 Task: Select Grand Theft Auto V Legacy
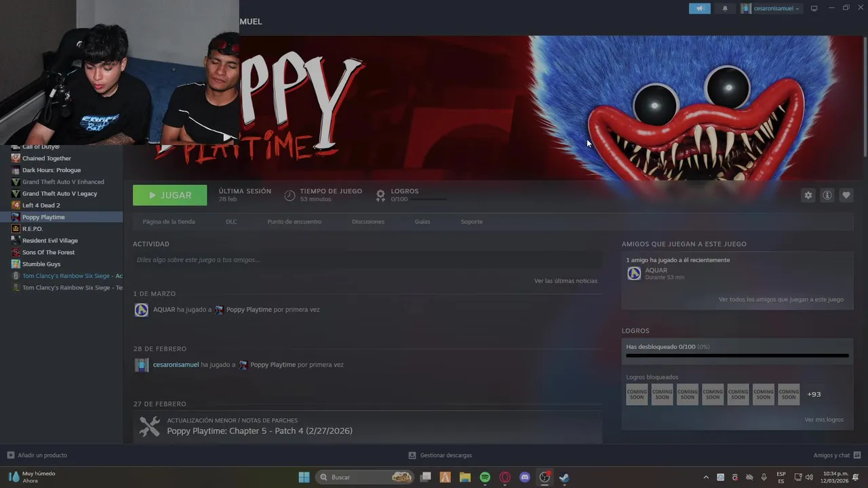tap(60, 194)
